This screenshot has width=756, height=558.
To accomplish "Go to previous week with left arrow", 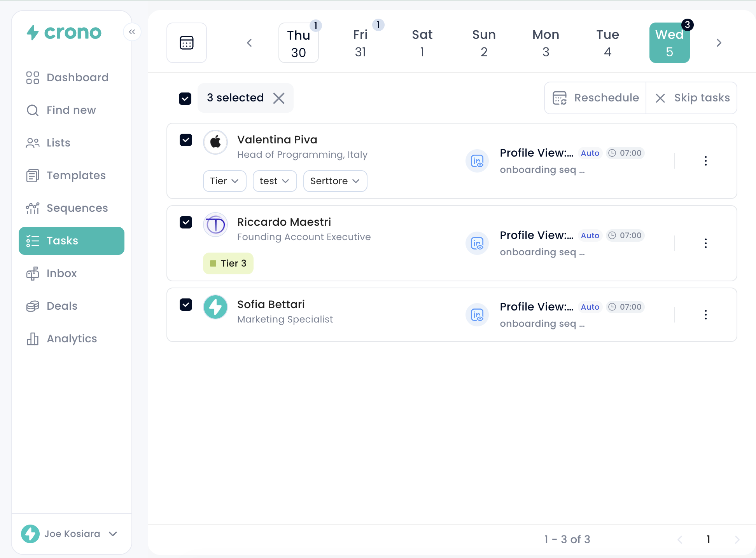I will (x=249, y=43).
